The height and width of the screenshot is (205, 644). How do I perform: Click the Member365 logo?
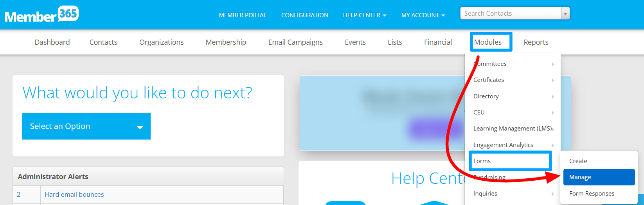42,15
